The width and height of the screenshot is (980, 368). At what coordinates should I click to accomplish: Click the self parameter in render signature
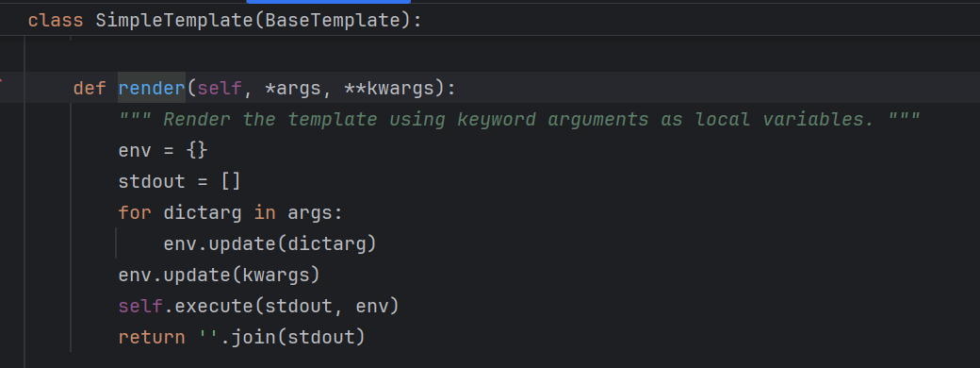pyautogui.click(x=220, y=89)
